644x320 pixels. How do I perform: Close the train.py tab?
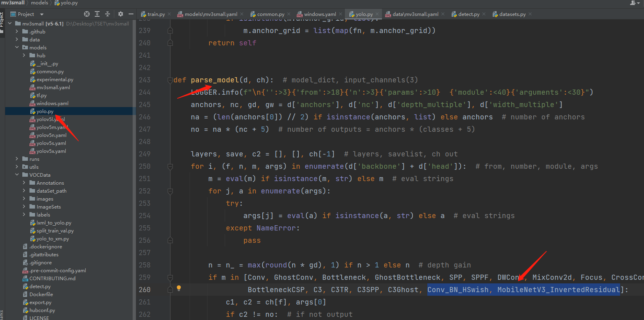click(x=169, y=14)
